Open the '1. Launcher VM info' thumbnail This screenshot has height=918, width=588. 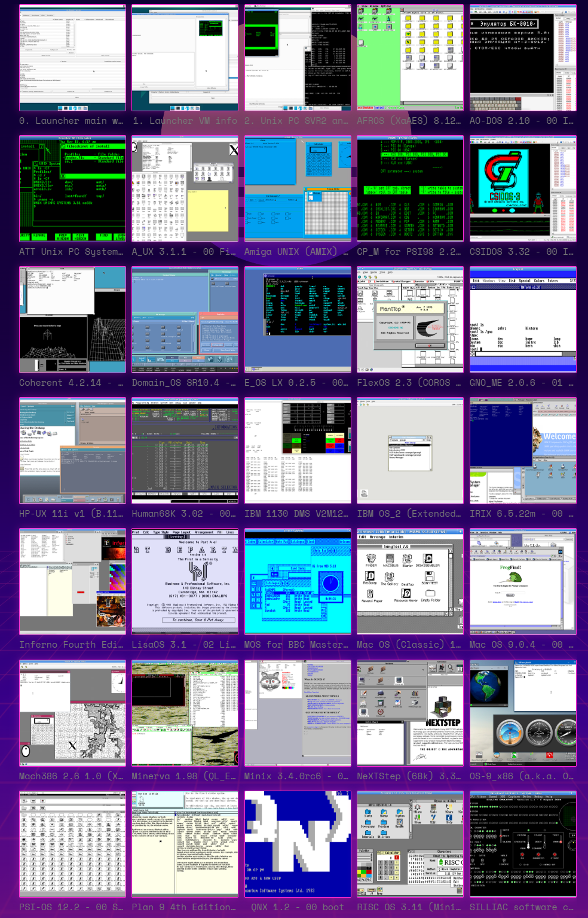coord(185,58)
